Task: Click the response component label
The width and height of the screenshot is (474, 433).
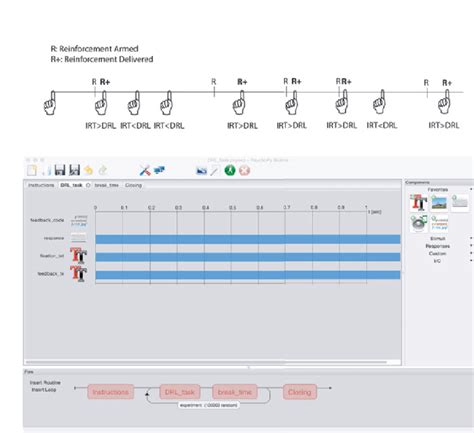Action: (x=54, y=238)
